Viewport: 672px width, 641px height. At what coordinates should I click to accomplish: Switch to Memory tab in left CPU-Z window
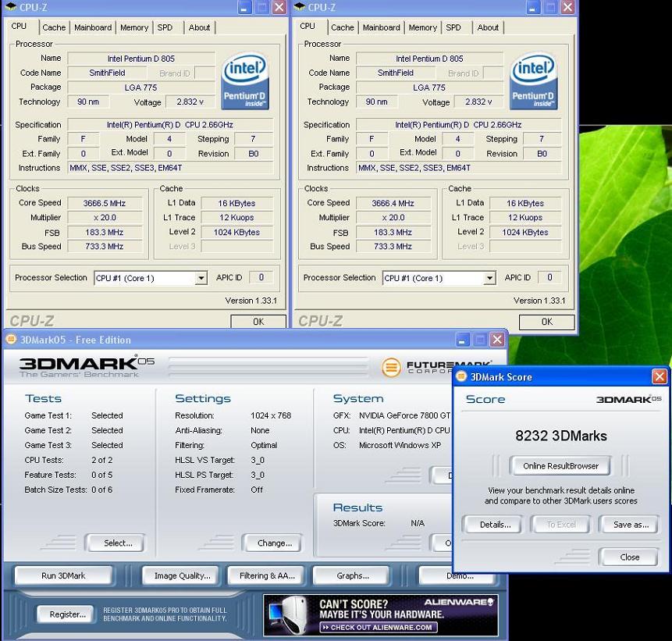coord(134,27)
